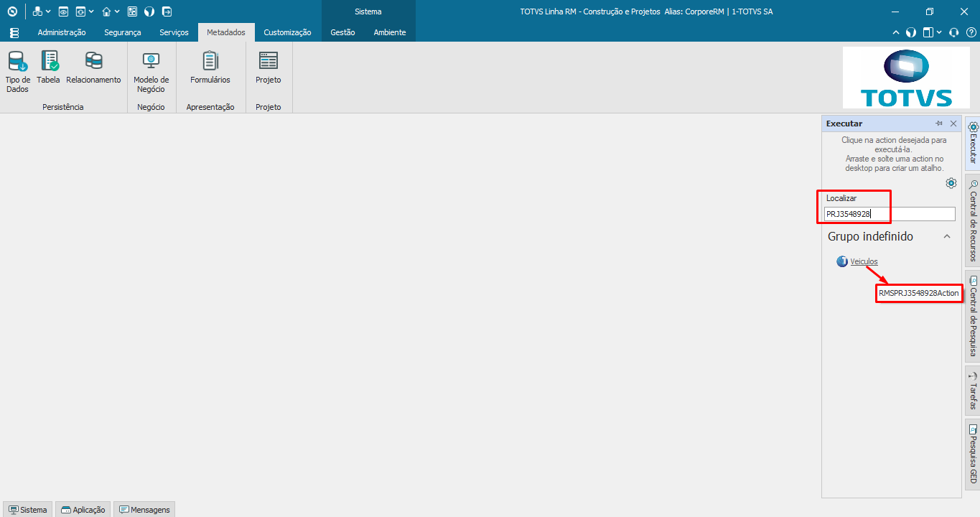Open the Ambiente ribbon tab
The height and width of the screenshot is (517, 980).
[x=390, y=32]
